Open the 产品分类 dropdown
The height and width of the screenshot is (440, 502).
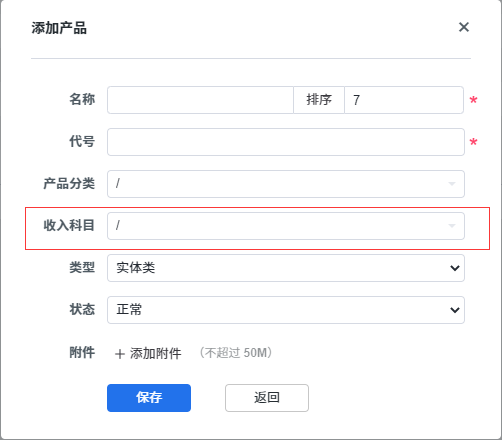click(286, 184)
